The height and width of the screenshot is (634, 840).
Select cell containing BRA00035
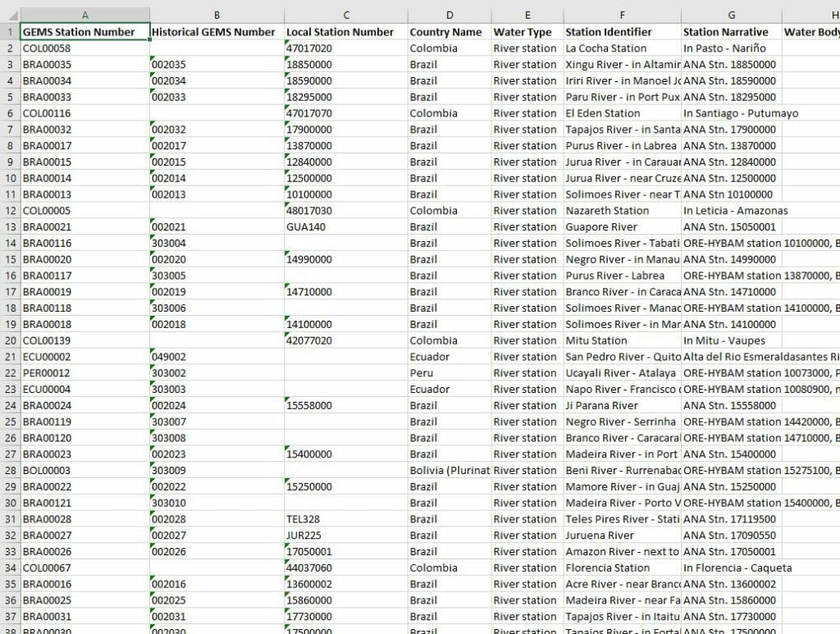85,64
